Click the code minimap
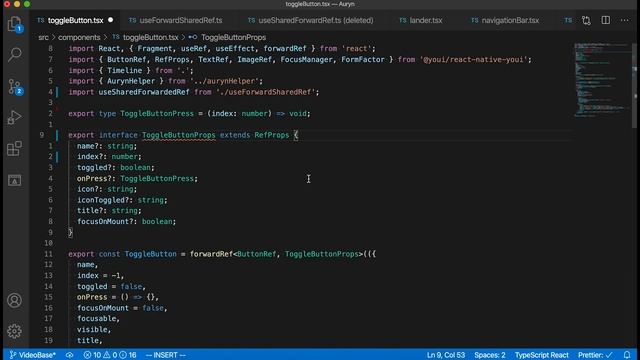 click(x=602, y=80)
